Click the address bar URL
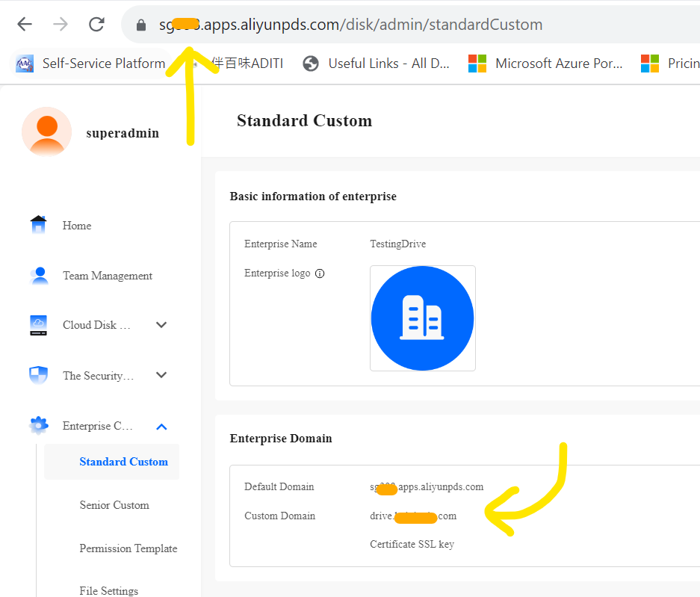This screenshot has width=700, height=597. pyautogui.click(x=350, y=25)
